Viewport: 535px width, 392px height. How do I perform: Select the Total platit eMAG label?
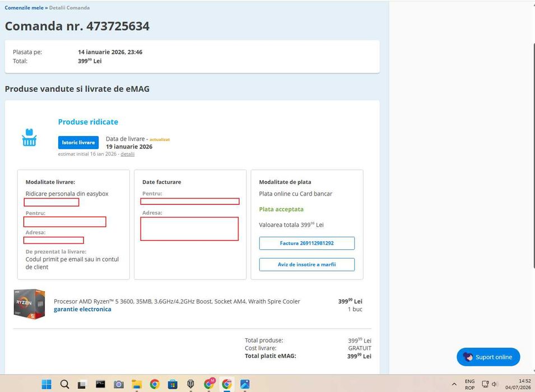click(x=271, y=356)
